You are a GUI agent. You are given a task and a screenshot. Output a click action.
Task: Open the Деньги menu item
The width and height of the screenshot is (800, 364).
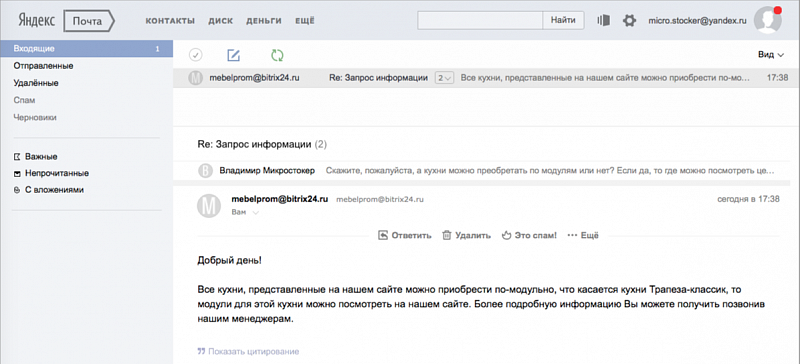click(264, 21)
